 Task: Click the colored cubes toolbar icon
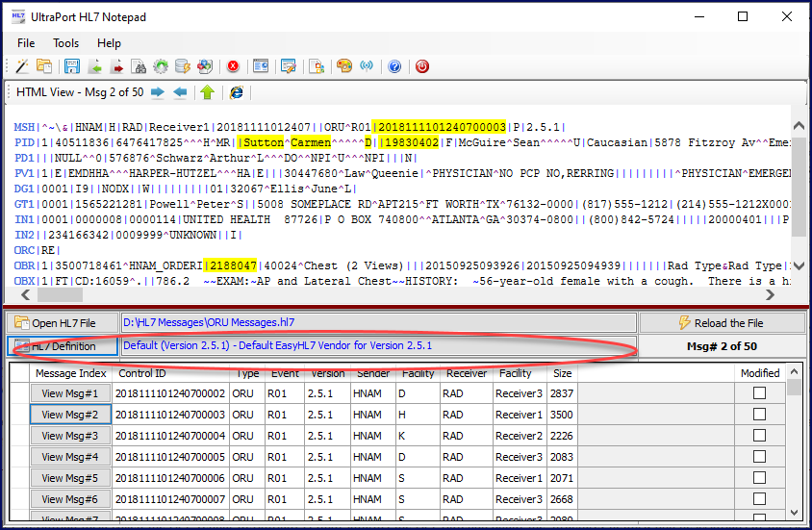click(x=205, y=66)
